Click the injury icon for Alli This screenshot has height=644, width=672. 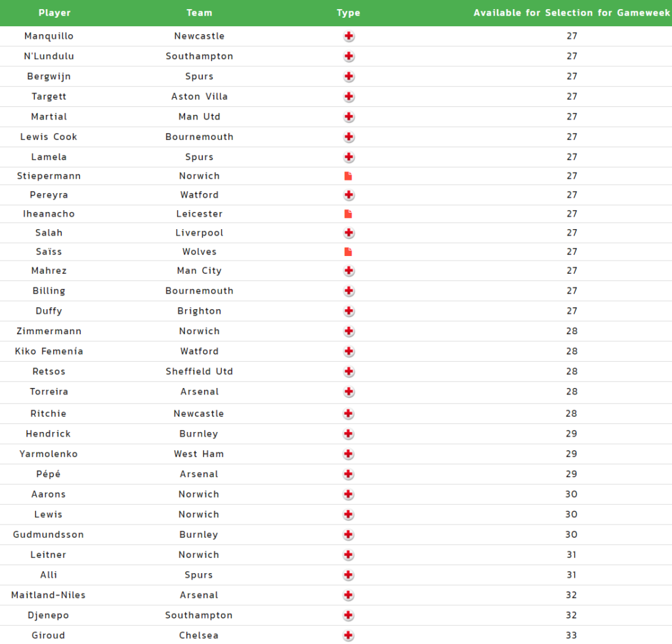click(x=348, y=575)
